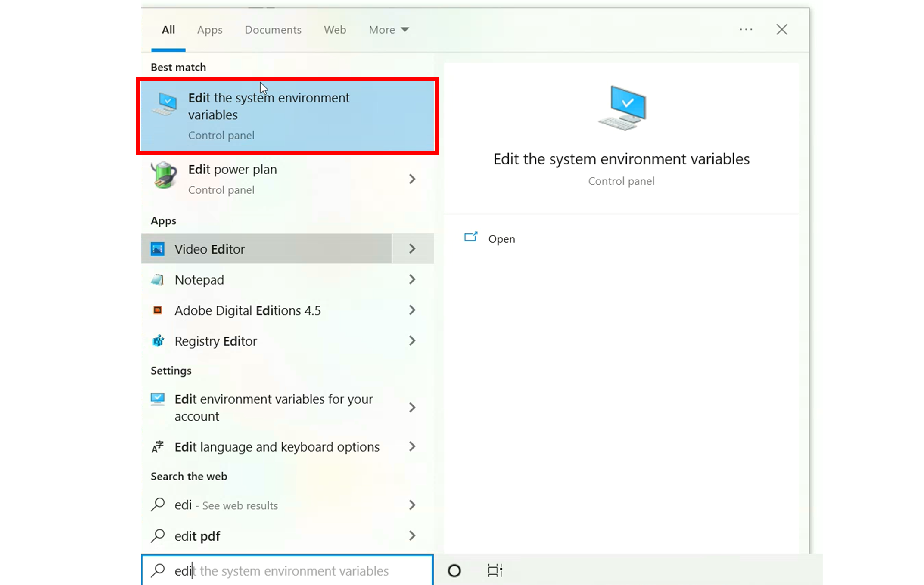Expand the edit pdf web suggestion arrow
This screenshot has height=585, width=924.
pos(412,536)
